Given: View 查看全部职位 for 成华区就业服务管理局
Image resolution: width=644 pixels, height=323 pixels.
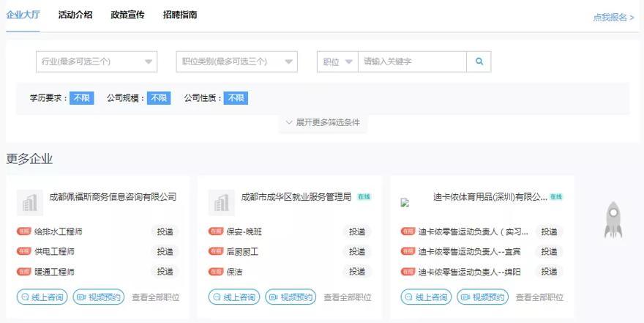Looking at the screenshot, I should [x=348, y=297].
